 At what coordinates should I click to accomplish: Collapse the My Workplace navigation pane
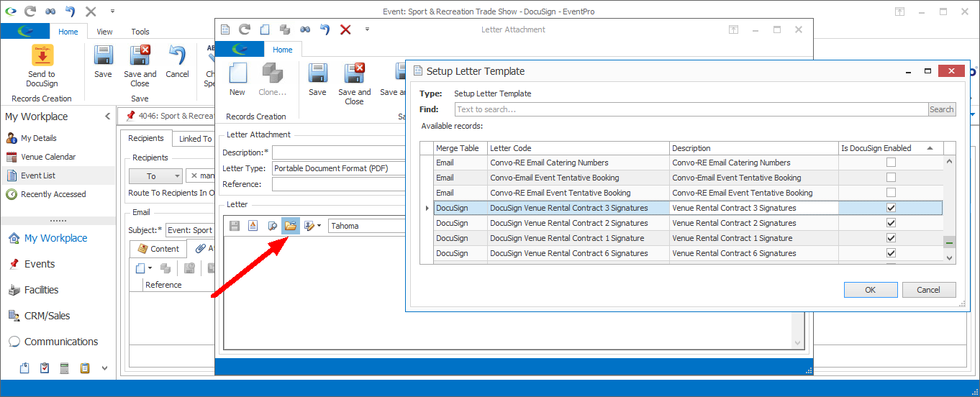click(x=108, y=117)
